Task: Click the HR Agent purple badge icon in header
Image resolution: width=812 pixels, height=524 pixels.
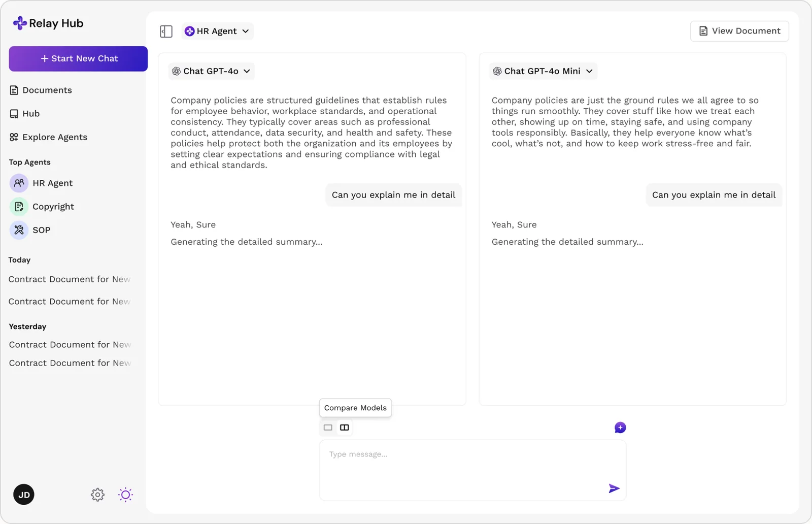Action: click(189, 31)
